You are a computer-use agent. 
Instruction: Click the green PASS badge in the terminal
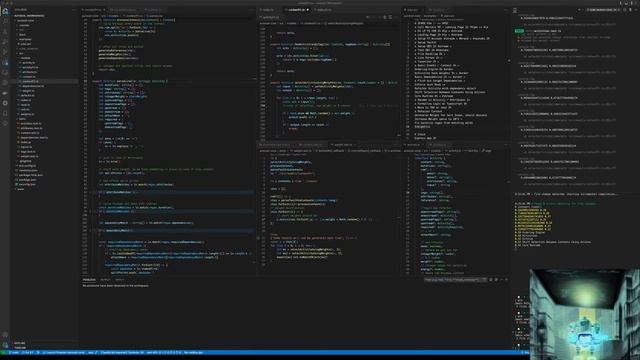[x=519, y=31]
